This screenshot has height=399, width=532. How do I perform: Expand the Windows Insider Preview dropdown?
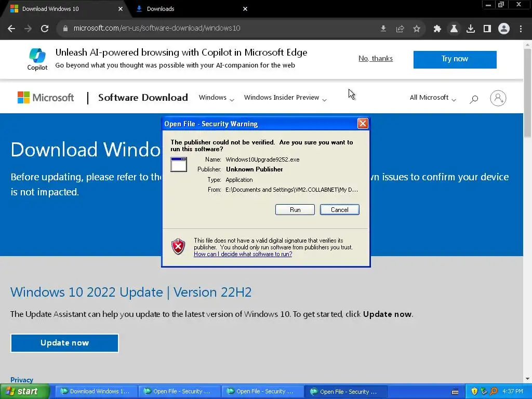(285, 98)
